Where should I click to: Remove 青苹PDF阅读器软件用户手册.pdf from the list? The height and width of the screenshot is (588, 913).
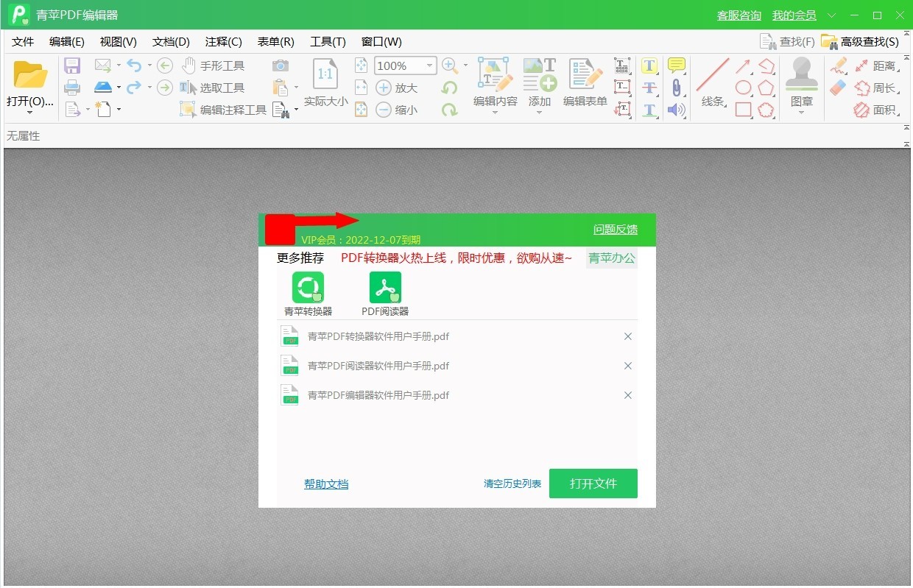pos(628,366)
